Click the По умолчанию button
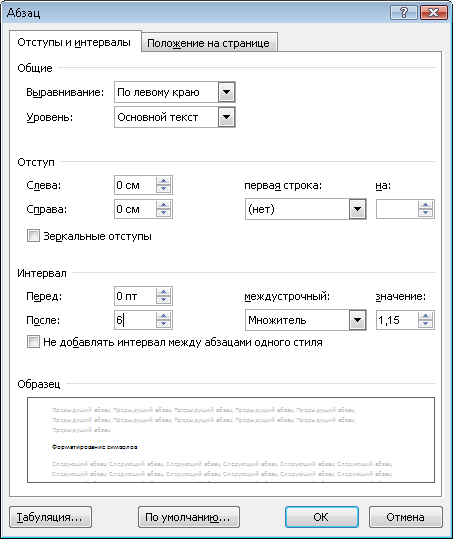Screen dimensions: 453x539 (x=189, y=517)
